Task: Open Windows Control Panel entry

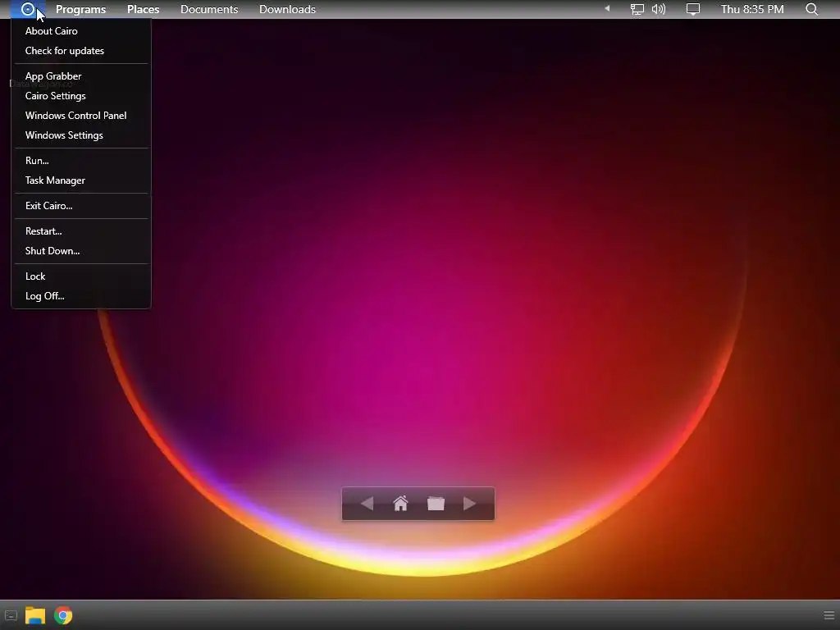Action: coord(81,116)
